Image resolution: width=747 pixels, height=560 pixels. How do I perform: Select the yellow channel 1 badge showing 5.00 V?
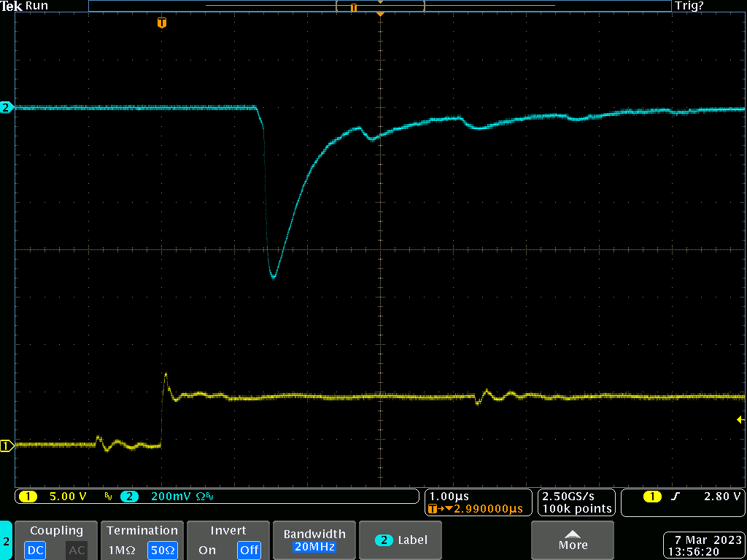[28, 497]
